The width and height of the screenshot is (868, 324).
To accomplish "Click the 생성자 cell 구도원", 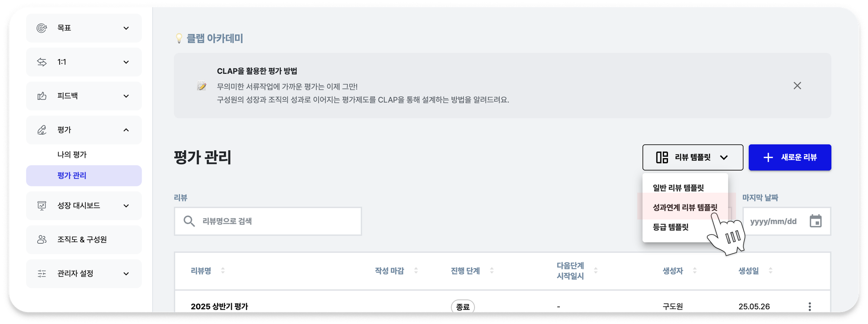I will [673, 306].
